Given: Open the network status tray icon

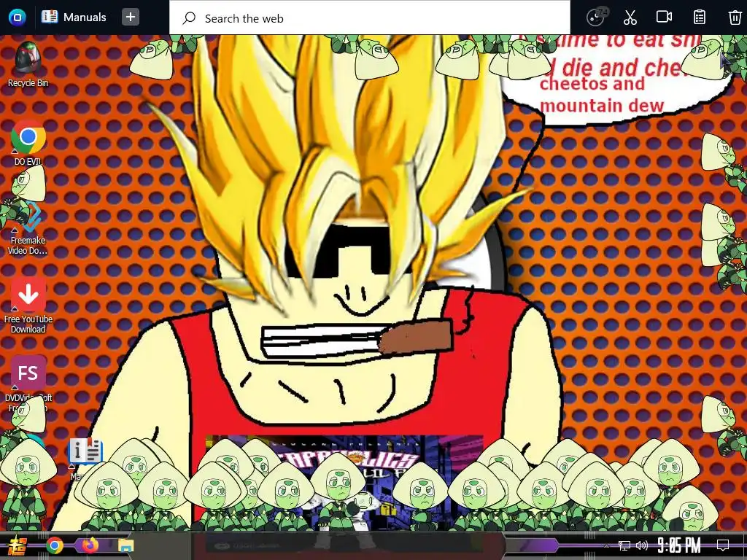Looking at the screenshot, I should [x=624, y=545].
